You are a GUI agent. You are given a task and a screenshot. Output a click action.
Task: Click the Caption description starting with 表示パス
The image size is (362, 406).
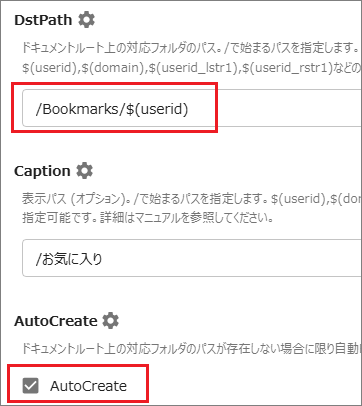(192, 199)
